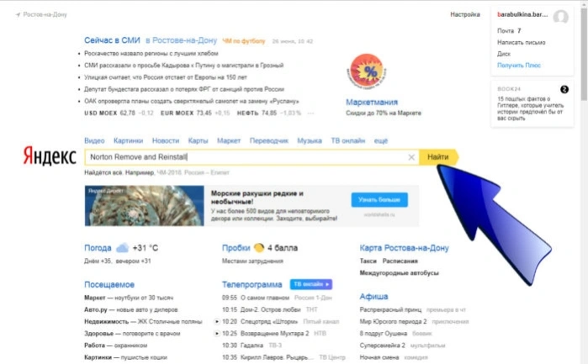The width and height of the screenshot is (588, 364).
Task: Open the Видео tab
Action: pyautogui.click(x=94, y=140)
